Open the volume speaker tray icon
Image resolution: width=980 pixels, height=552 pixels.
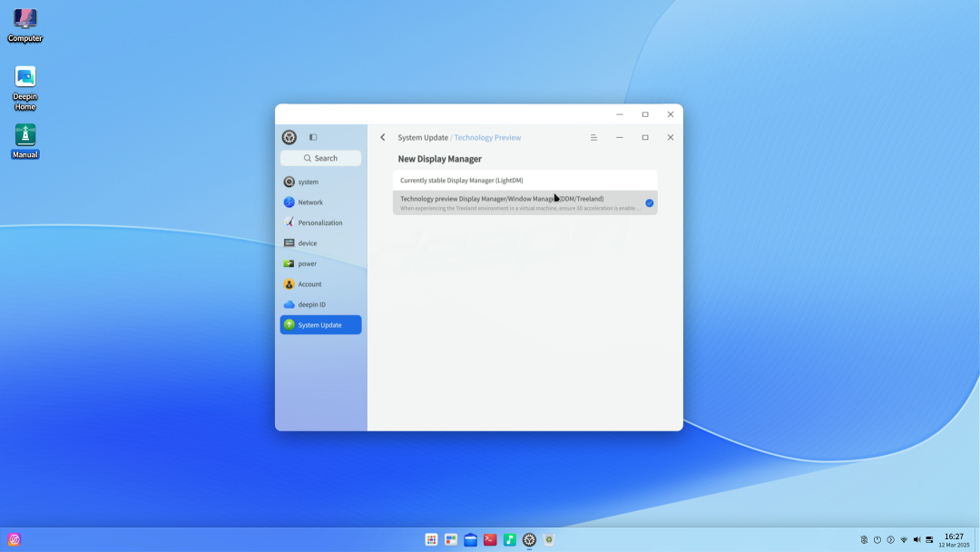916,539
